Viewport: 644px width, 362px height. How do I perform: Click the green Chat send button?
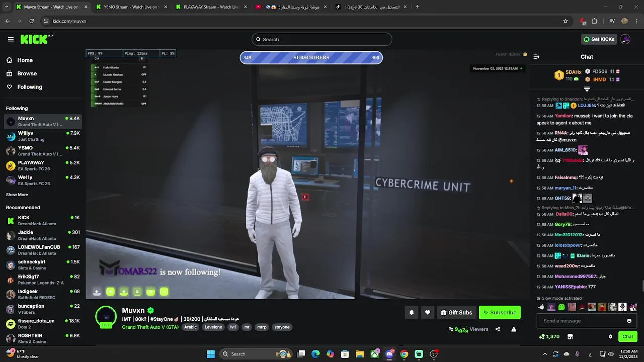[x=628, y=336]
